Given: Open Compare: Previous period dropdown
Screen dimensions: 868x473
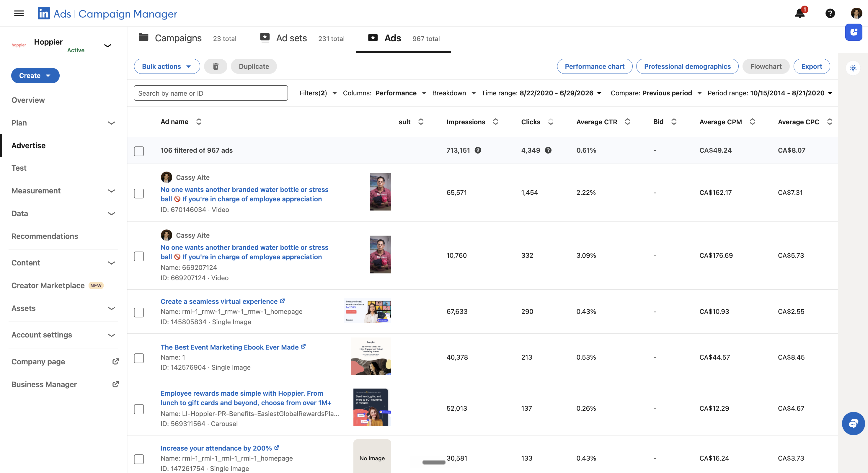Looking at the screenshot, I should point(656,93).
